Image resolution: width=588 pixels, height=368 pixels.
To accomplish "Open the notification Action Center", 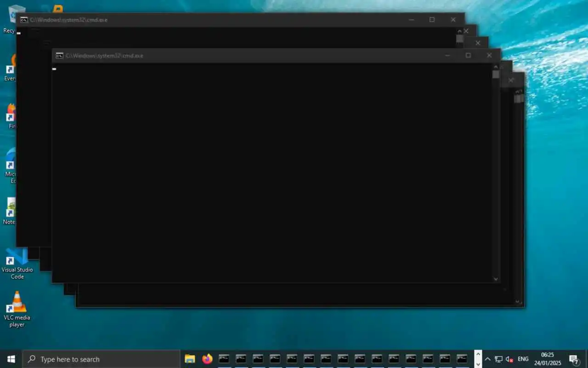I will pos(574,359).
